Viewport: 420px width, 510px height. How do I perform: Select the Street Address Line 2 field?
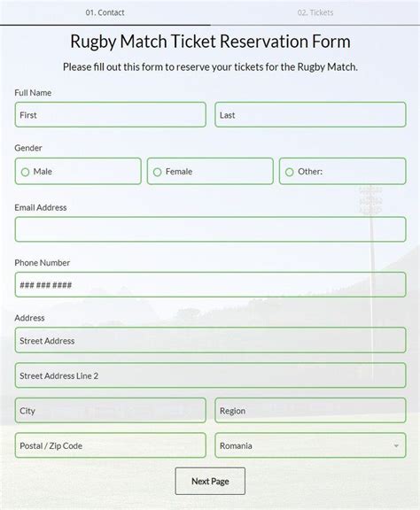point(210,375)
